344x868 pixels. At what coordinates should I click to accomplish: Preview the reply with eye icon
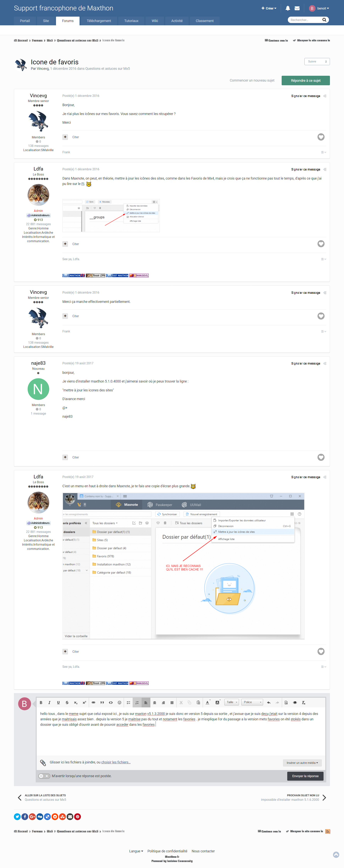click(295, 703)
